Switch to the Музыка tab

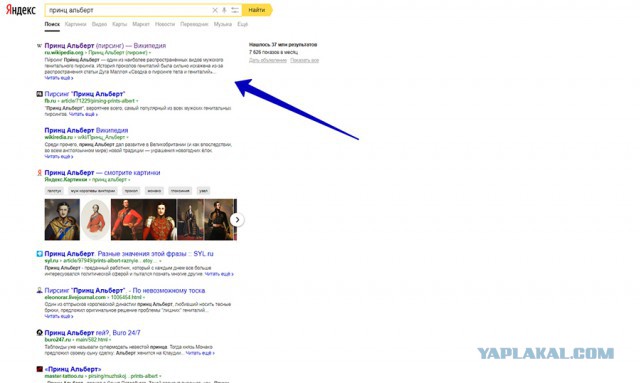coord(223,24)
